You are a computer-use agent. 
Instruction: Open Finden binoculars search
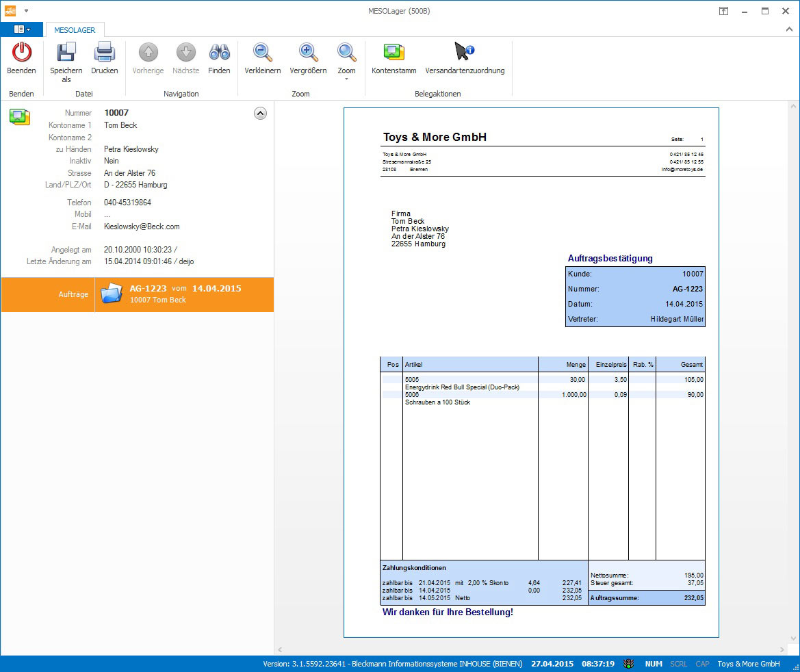click(x=220, y=52)
